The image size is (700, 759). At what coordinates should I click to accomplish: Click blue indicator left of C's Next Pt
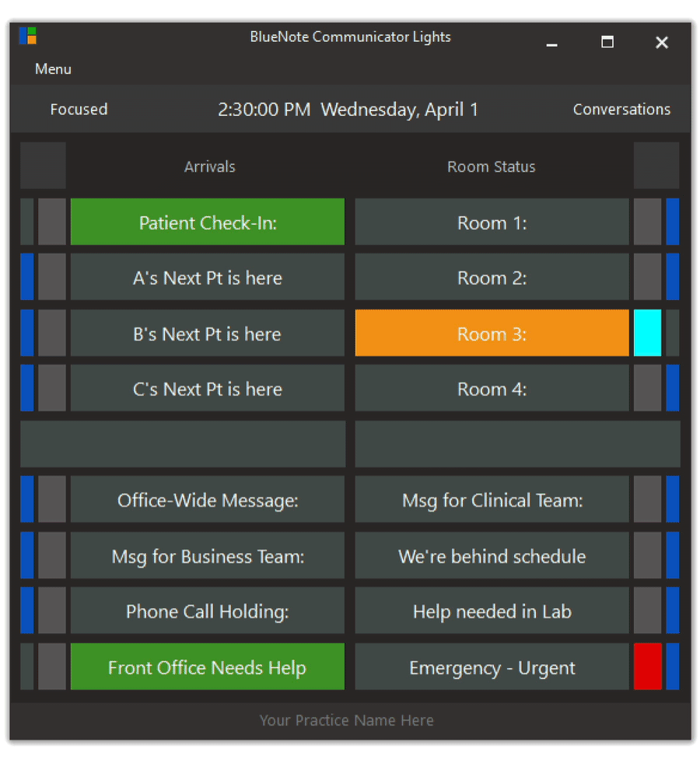[x=27, y=388]
